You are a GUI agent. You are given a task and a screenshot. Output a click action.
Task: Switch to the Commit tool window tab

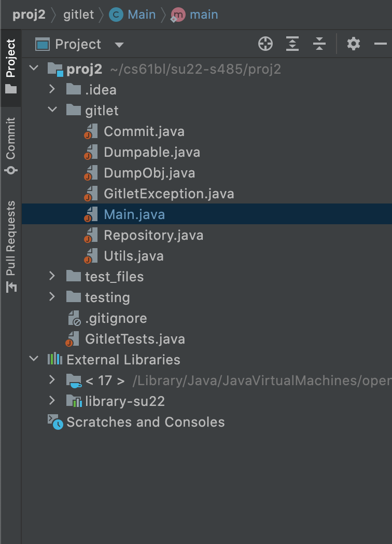click(11, 146)
